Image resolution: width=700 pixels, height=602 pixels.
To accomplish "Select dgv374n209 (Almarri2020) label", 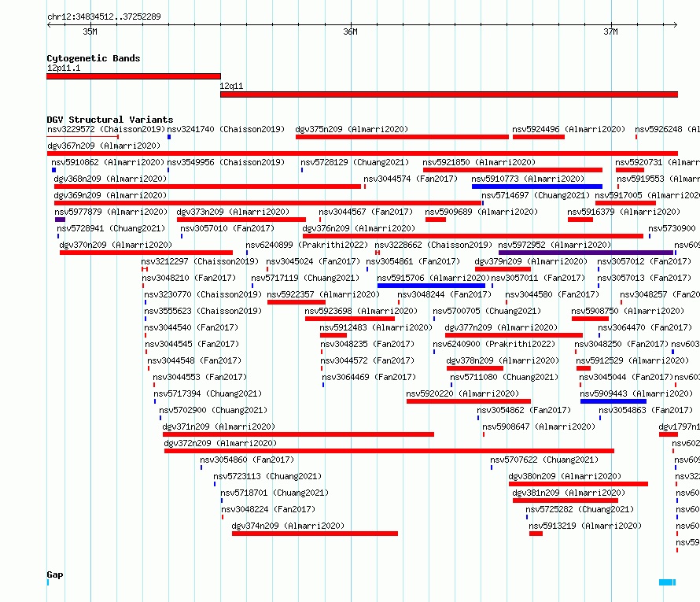I will click(289, 526).
